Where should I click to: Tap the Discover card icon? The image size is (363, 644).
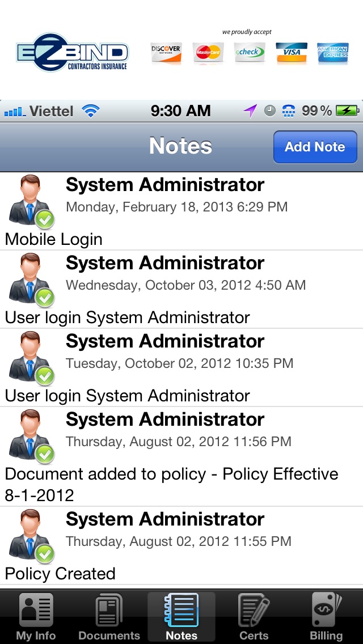coord(166,53)
